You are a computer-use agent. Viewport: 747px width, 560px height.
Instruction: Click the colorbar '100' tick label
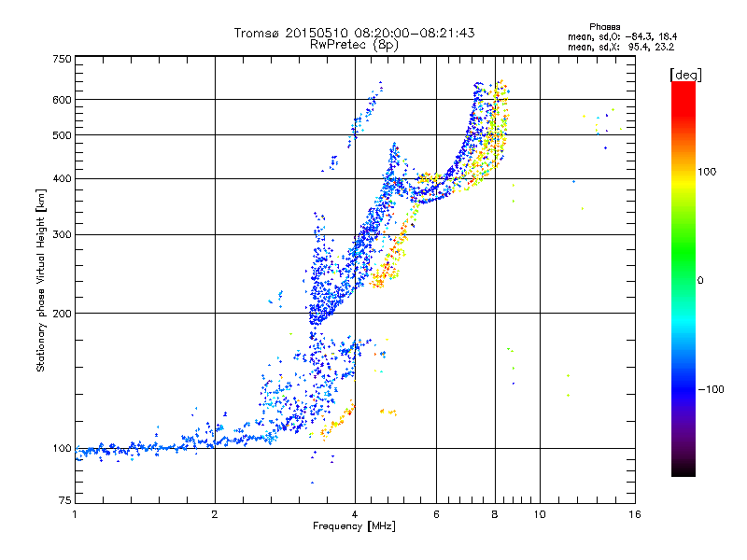pyautogui.click(x=707, y=172)
